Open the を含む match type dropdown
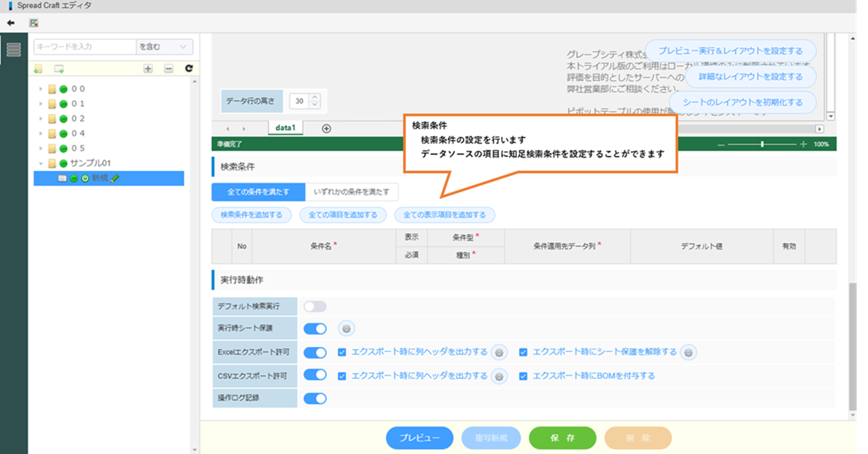The width and height of the screenshot is (868, 454). [x=164, y=47]
